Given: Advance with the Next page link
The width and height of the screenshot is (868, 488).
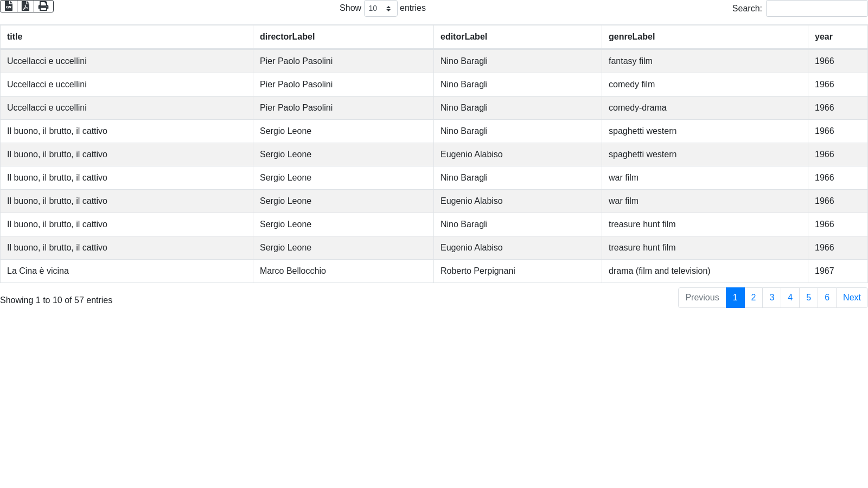Looking at the screenshot, I should tap(852, 298).
